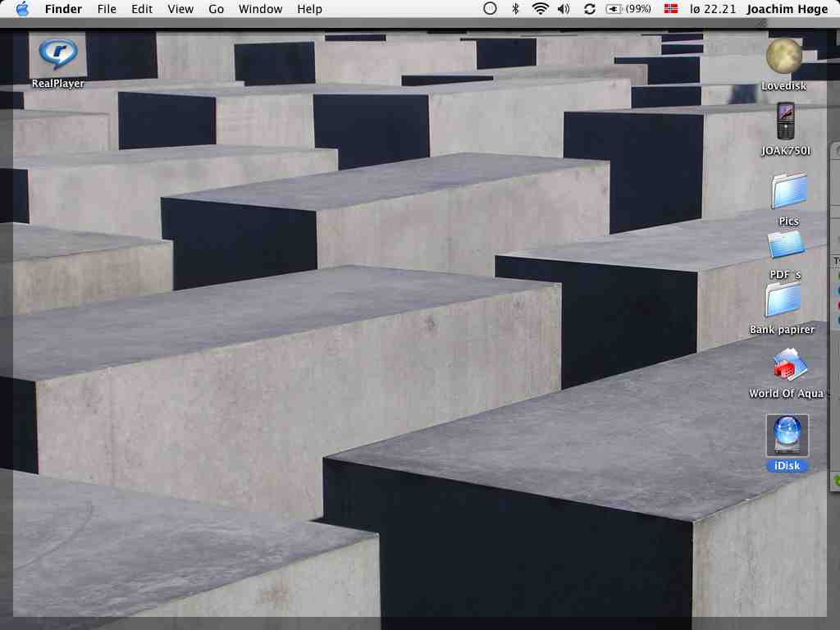Open the Finder menu

point(63,9)
